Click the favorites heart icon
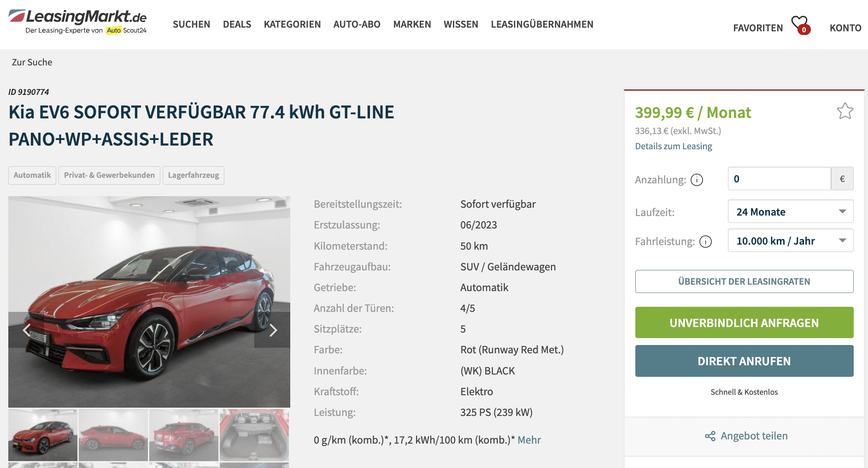 point(800,25)
